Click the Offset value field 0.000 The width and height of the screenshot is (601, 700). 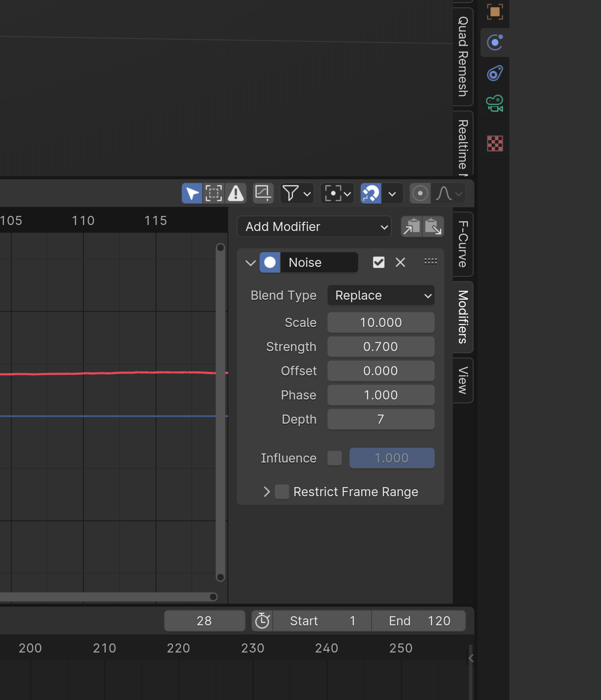pyautogui.click(x=381, y=371)
